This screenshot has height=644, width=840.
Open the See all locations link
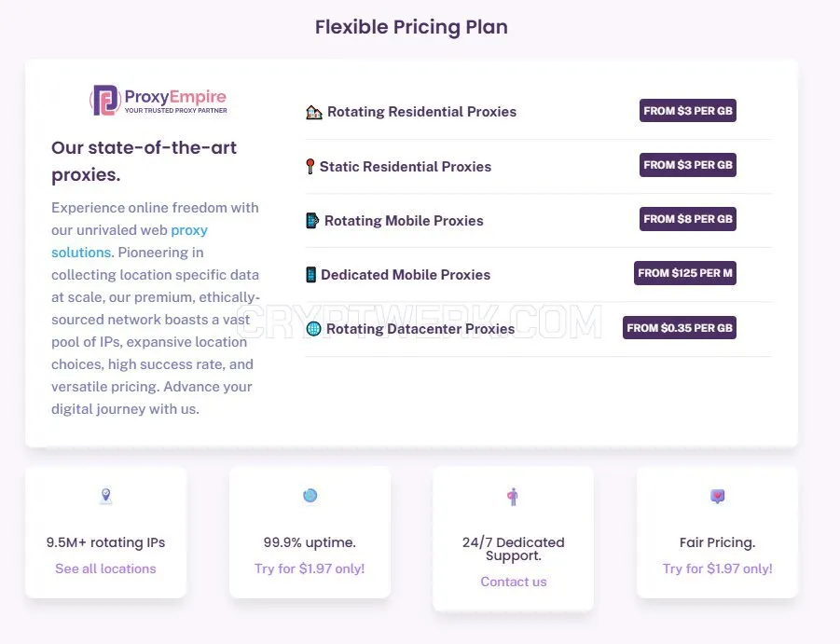pyautogui.click(x=105, y=569)
